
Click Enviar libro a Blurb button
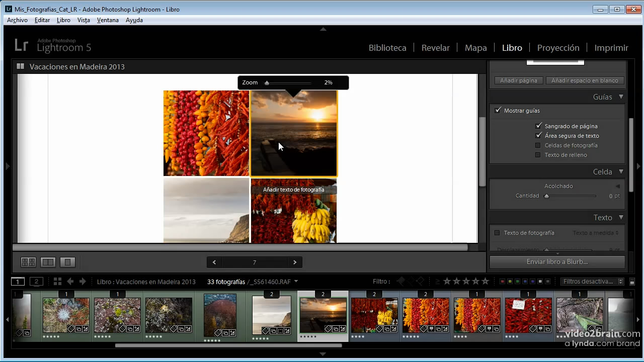coord(557,262)
